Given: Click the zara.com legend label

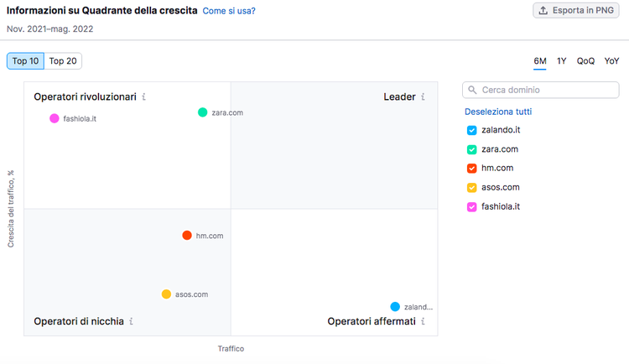Looking at the screenshot, I should (x=500, y=149).
